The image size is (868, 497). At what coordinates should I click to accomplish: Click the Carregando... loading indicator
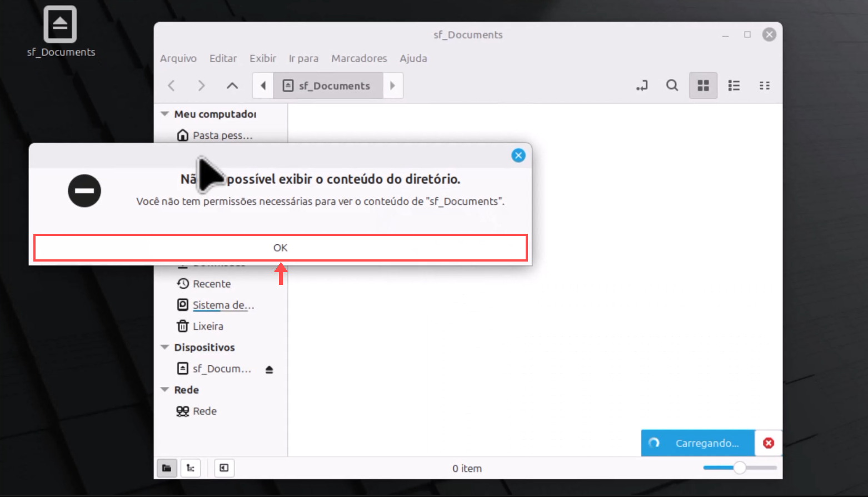698,443
